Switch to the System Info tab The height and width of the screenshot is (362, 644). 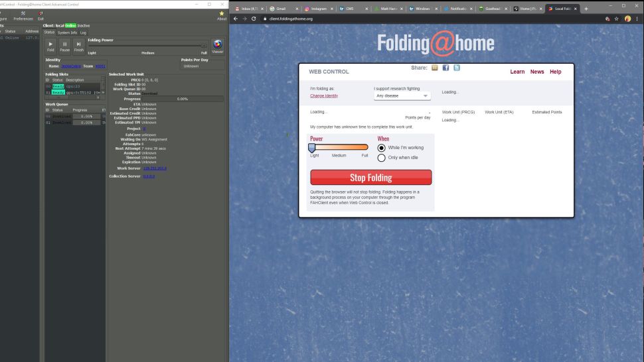point(67,32)
